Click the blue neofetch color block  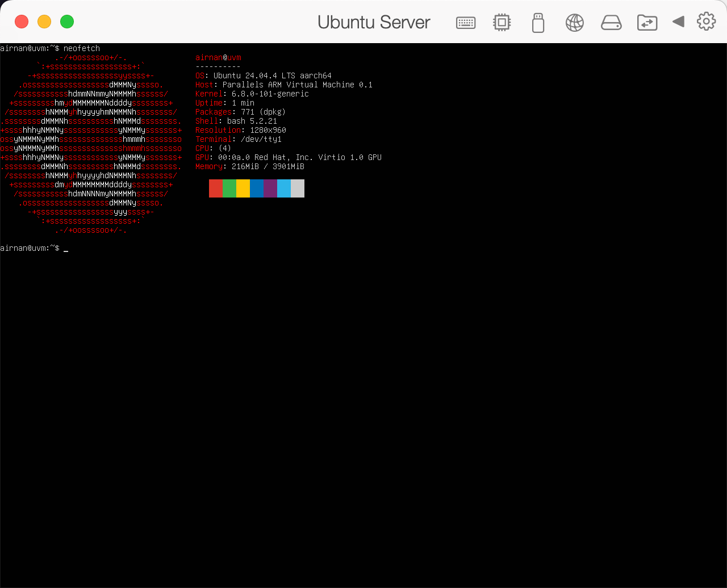pyautogui.click(x=256, y=188)
